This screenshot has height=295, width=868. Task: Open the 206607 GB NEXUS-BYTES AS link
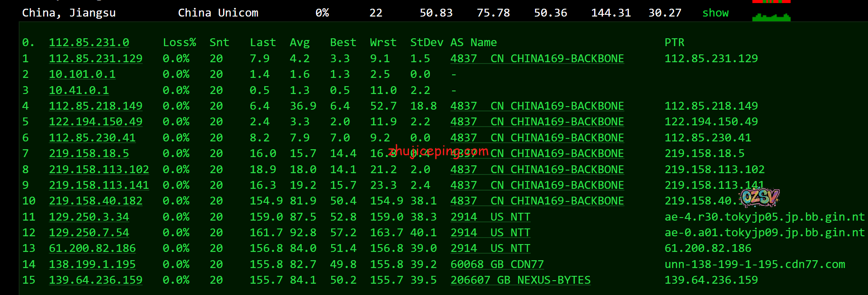coord(520,280)
